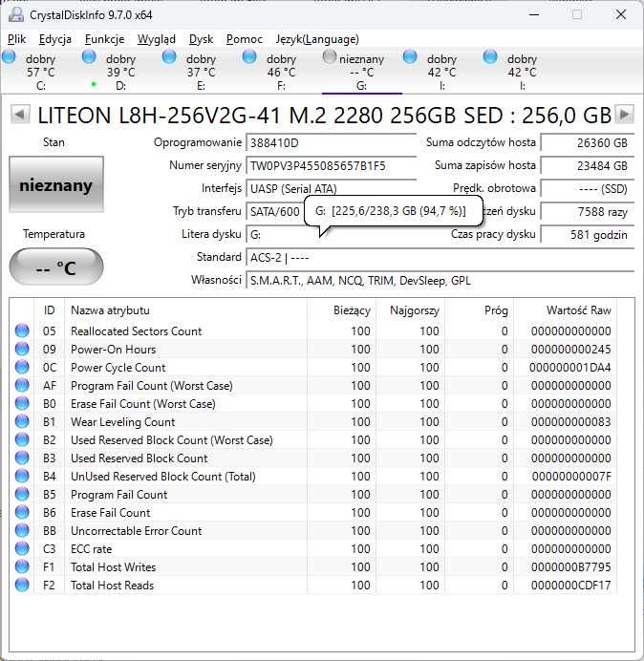Click the Nazwa atrybutu column header
644x661 pixels.
point(186,310)
